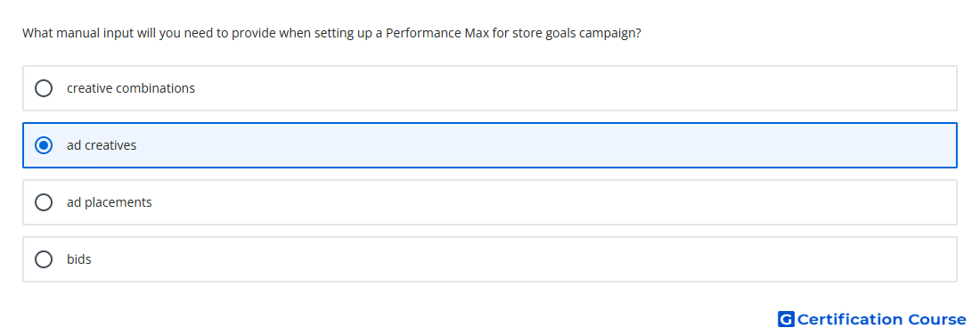The height and width of the screenshot is (336, 980).
Task: Click the filled "ad creatives" radio circle
Action: (44, 145)
